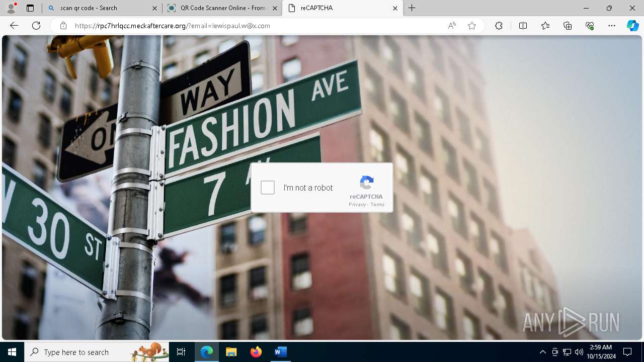Click the Type here to search box
Screen dimensions: 644x362
97,352
